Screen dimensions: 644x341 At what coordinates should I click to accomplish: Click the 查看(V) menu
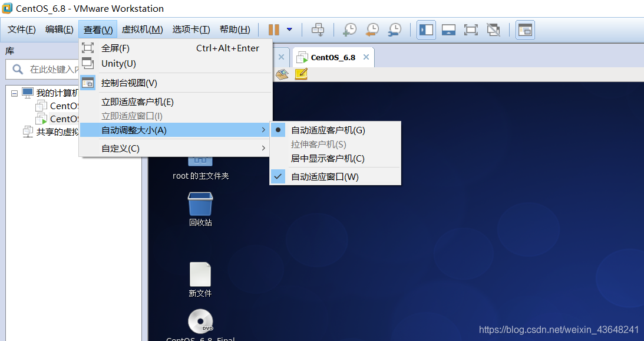[x=98, y=29]
